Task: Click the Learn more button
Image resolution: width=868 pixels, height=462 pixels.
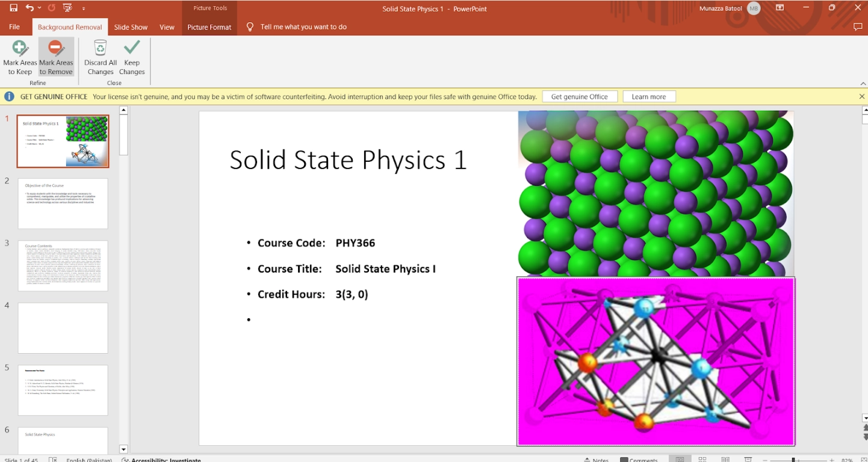Action: coord(649,97)
